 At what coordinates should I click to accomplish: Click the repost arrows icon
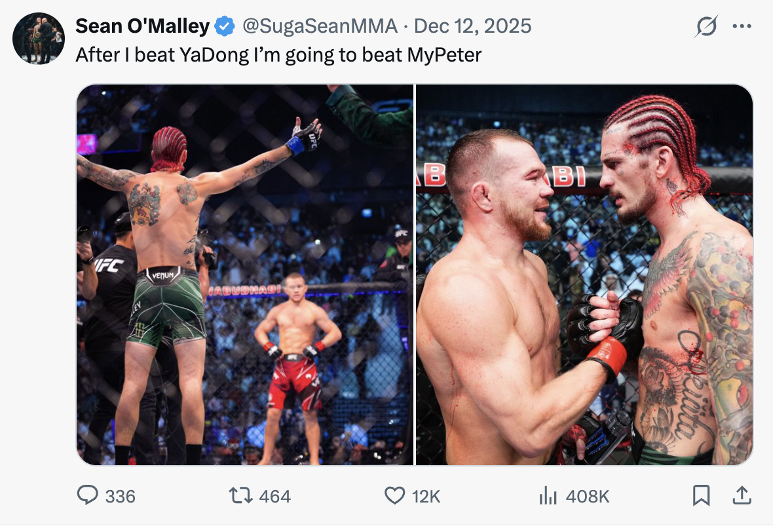[240, 496]
